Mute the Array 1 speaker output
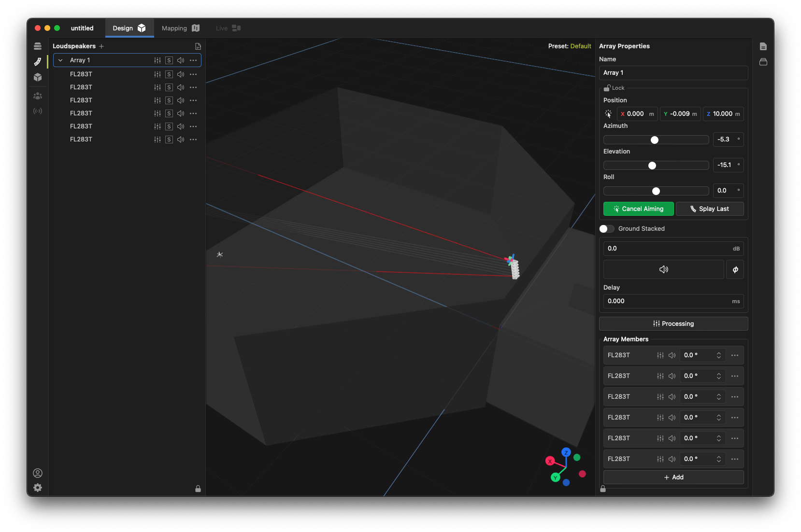The width and height of the screenshot is (801, 532). [181, 60]
